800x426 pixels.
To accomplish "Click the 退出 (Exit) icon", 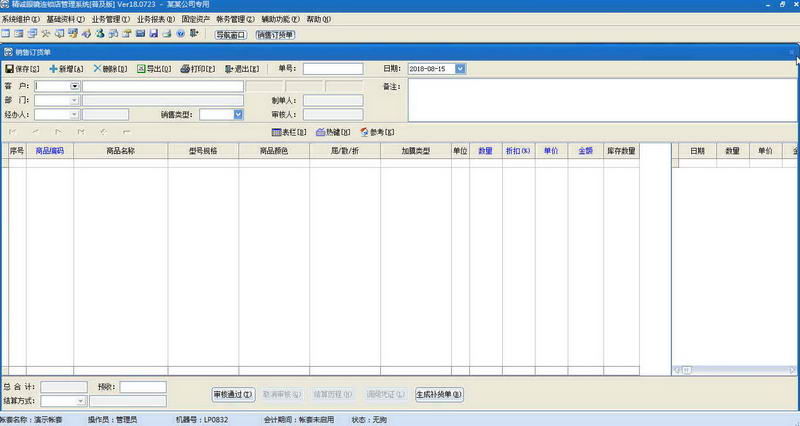I will point(230,69).
